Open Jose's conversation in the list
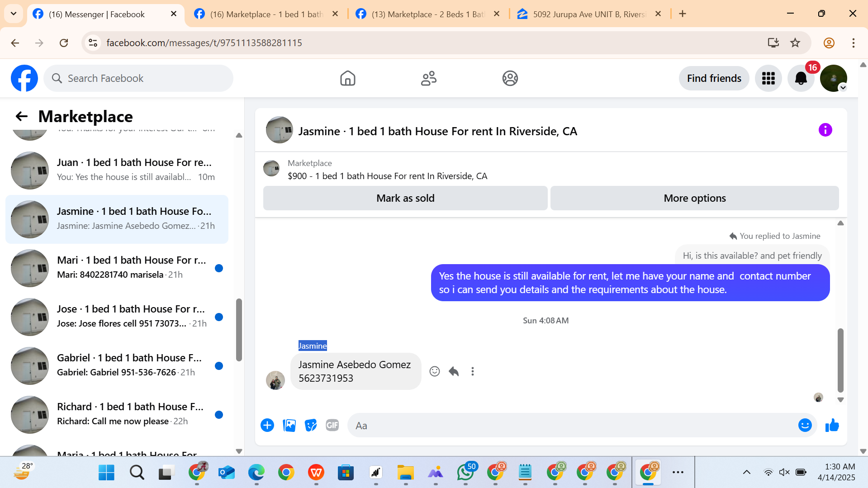 pyautogui.click(x=117, y=317)
